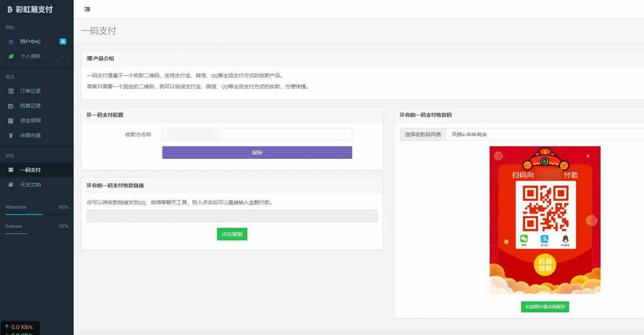Click the QR code image on the poster

[545, 208]
